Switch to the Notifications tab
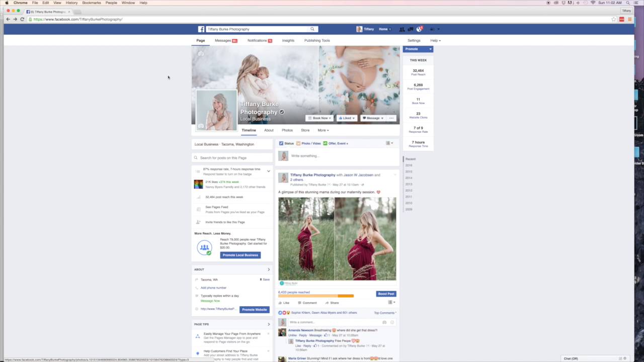Viewport: 644px width, 362px height. 260,40
